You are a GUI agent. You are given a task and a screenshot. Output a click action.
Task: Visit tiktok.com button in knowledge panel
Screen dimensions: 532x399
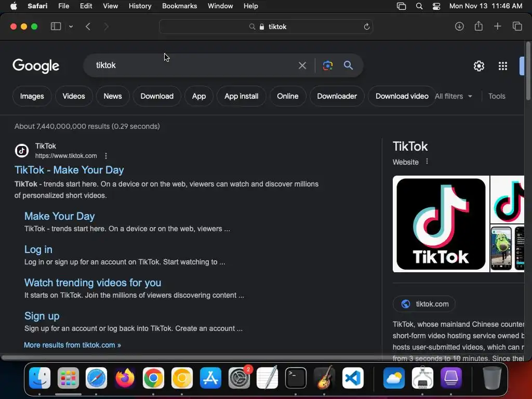tap(424, 304)
